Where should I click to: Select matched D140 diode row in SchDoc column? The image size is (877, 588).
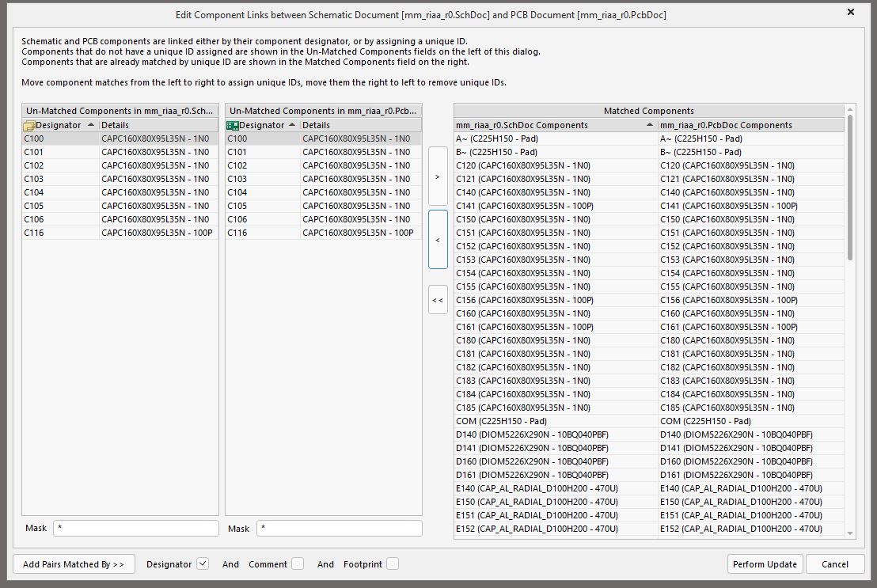556,434
